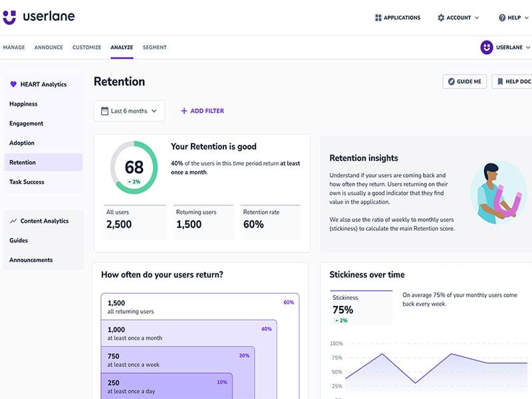
Task: Switch to the Customize tab
Action: [86, 47]
